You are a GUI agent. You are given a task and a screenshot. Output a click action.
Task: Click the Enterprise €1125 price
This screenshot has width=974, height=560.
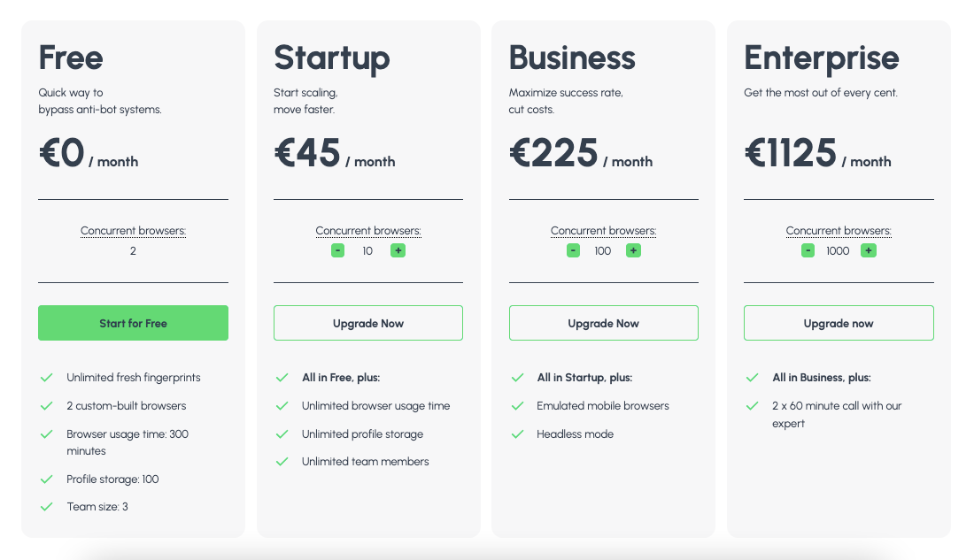(x=790, y=153)
